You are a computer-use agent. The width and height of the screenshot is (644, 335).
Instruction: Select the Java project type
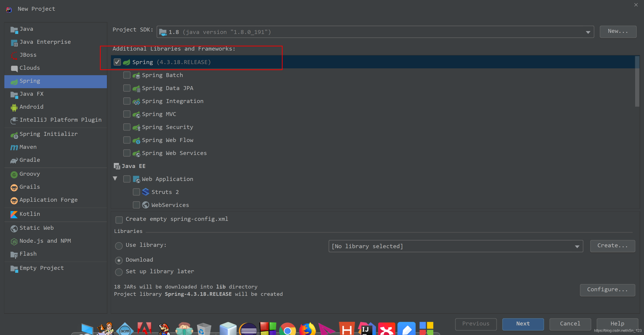coord(55,29)
